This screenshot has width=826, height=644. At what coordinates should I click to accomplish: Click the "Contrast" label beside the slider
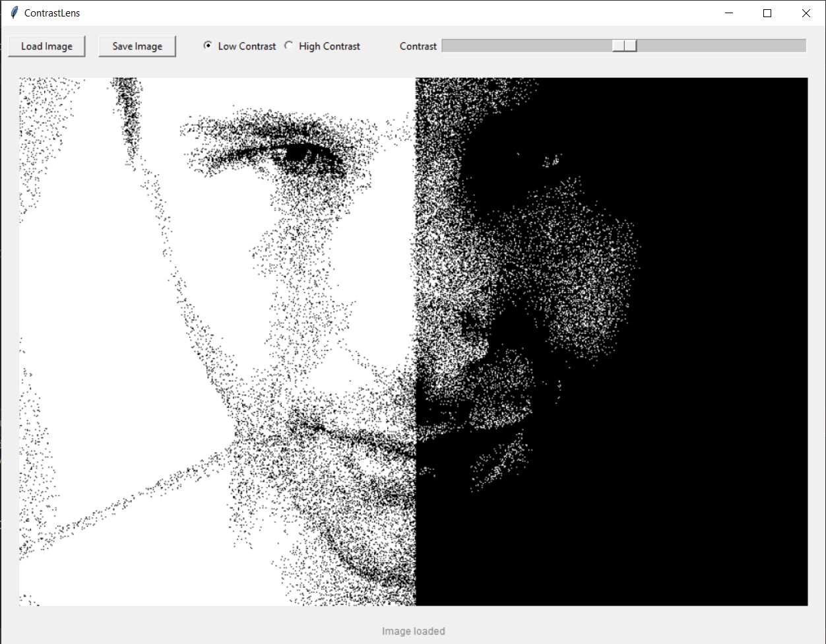pyautogui.click(x=418, y=46)
